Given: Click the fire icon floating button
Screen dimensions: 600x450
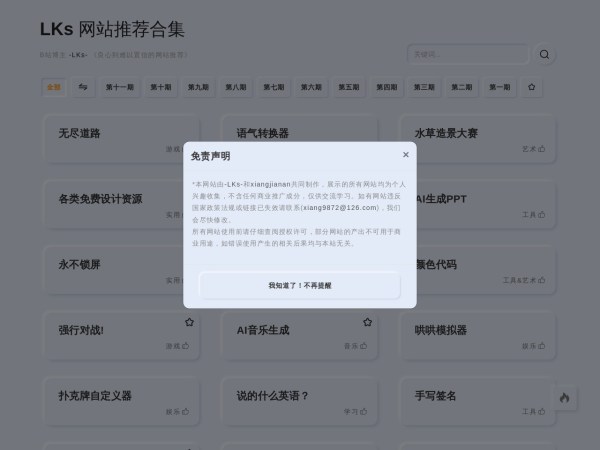Looking at the screenshot, I should coord(564,398).
